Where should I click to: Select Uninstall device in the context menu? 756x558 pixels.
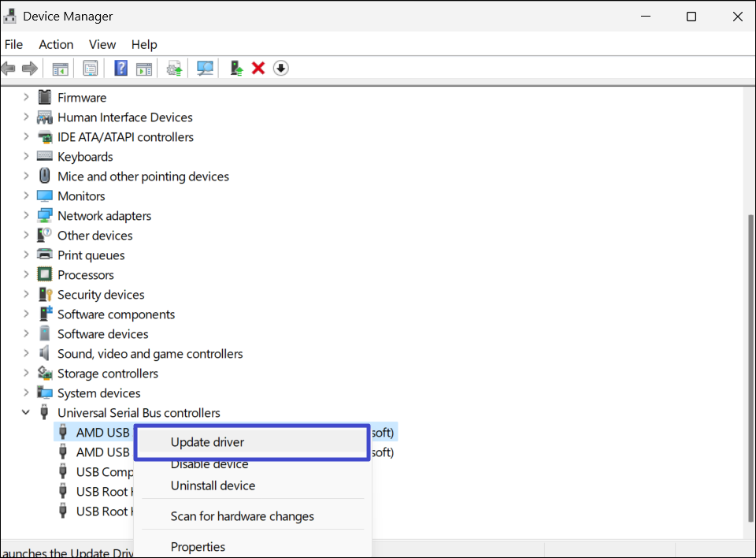point(213,485)
